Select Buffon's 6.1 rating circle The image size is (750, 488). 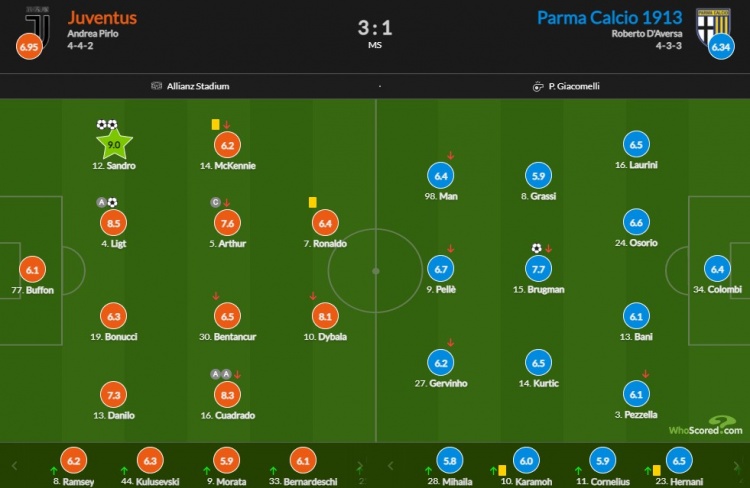tap(33, 270)
